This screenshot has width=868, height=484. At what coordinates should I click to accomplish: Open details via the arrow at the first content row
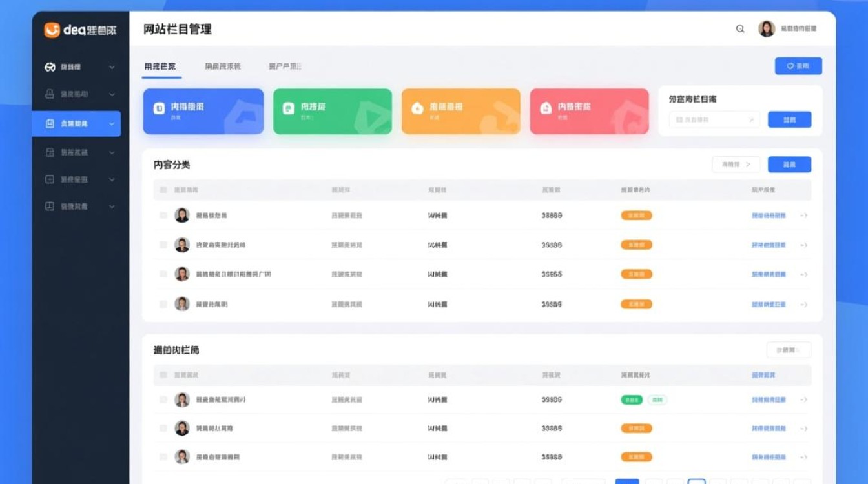804,215
